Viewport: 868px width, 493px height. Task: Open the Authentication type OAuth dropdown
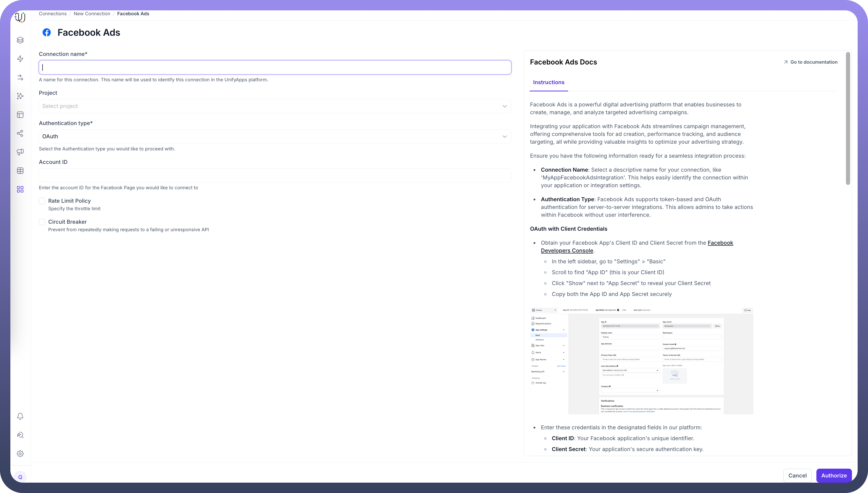(x=275, y=136)
